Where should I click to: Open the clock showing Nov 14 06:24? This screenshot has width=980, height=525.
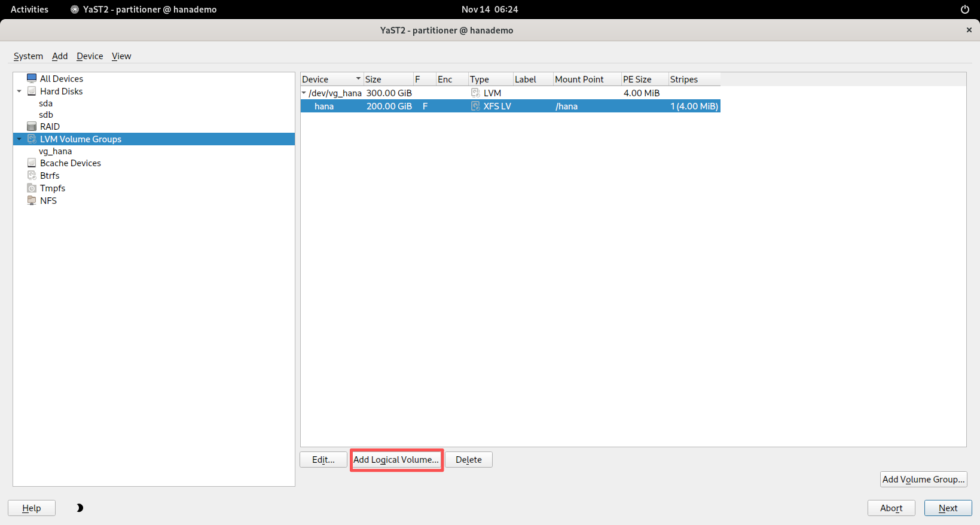490,10
